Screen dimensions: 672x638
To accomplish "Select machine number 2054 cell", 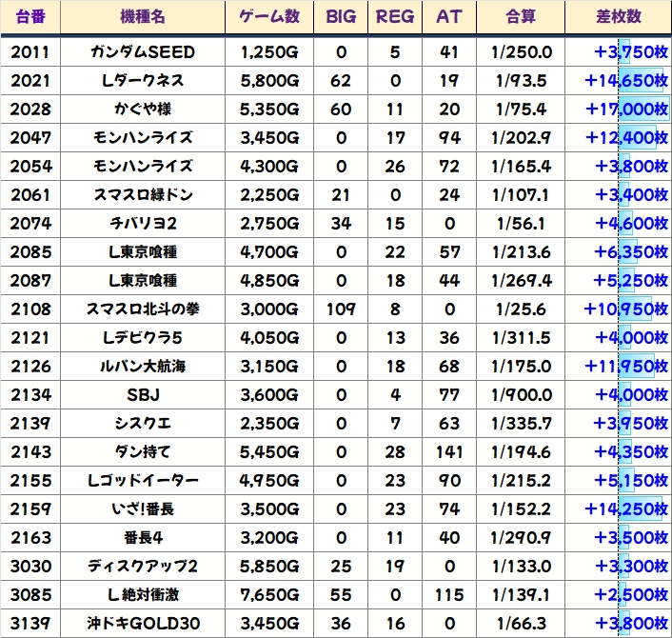I will pos(30,167).
